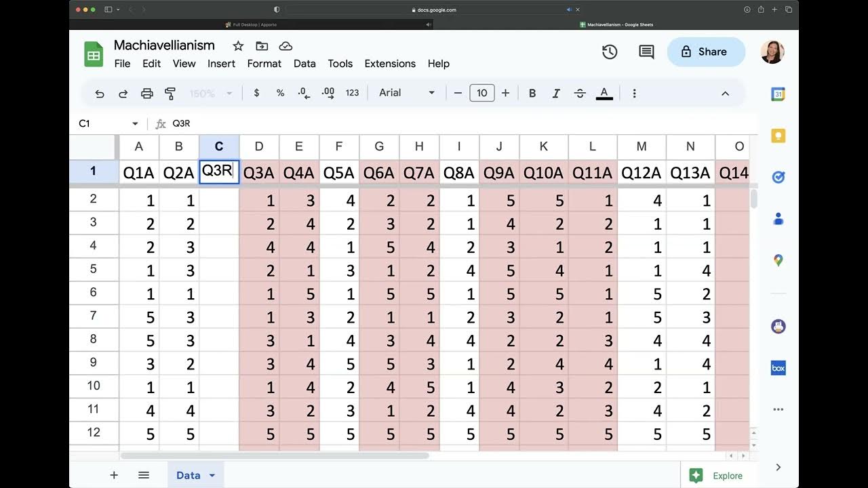Toggle strikethrough formatting
The width and height of the screenshot is (868, 488).
coord(580,94)
